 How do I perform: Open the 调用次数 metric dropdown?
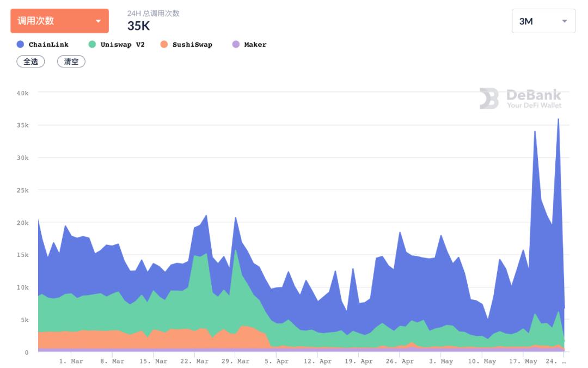pyautogui.click(x=59, y=21)
